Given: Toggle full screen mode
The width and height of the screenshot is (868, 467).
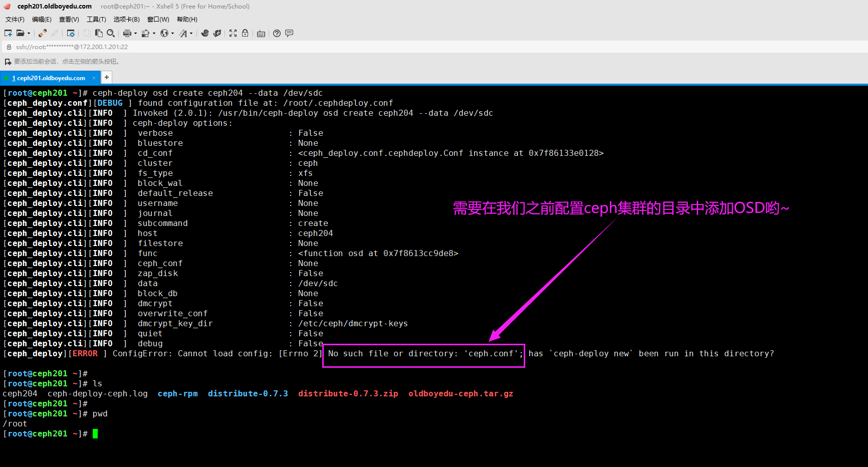Looking at the screenshot, I should point(233,33).
